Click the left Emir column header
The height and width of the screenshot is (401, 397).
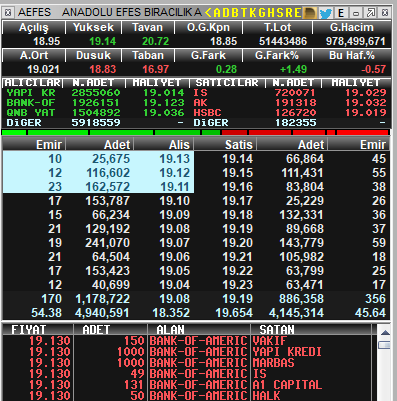tap(34, 145)
